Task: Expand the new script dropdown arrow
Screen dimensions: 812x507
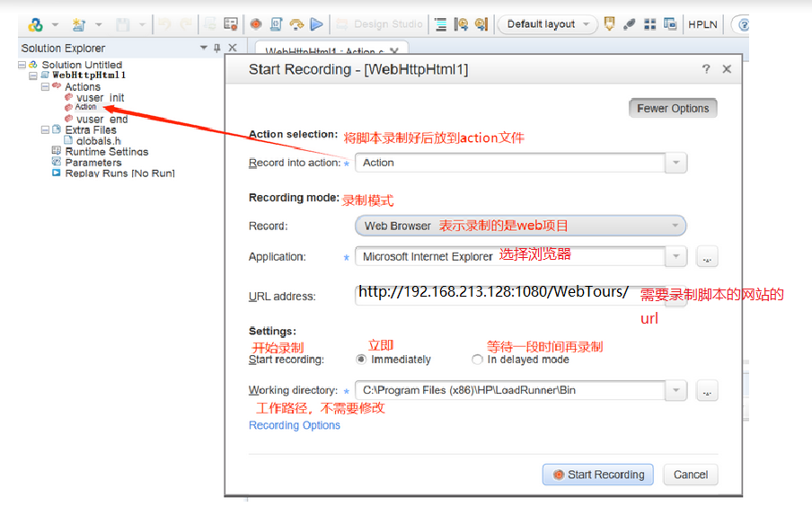Action: (99, 24)
